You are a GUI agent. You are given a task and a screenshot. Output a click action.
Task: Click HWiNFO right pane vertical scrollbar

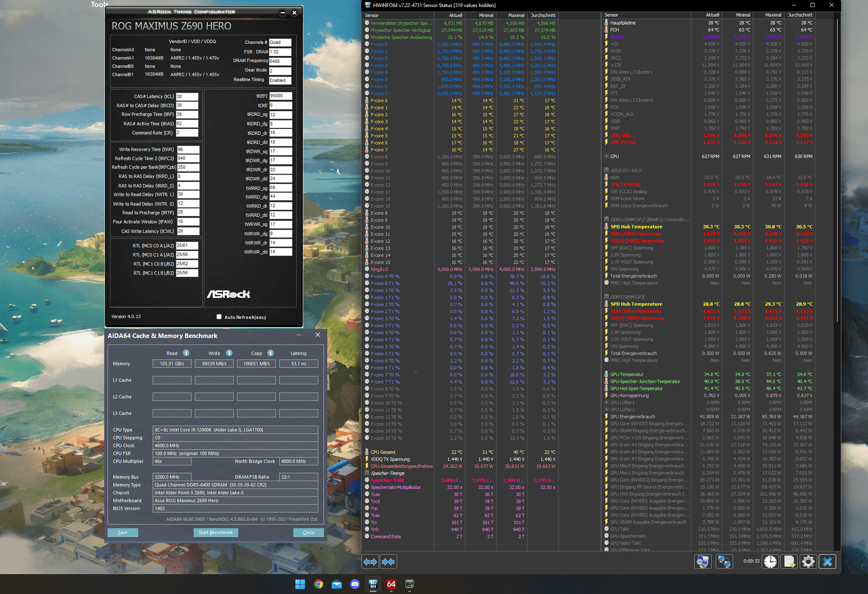point(837,170)
